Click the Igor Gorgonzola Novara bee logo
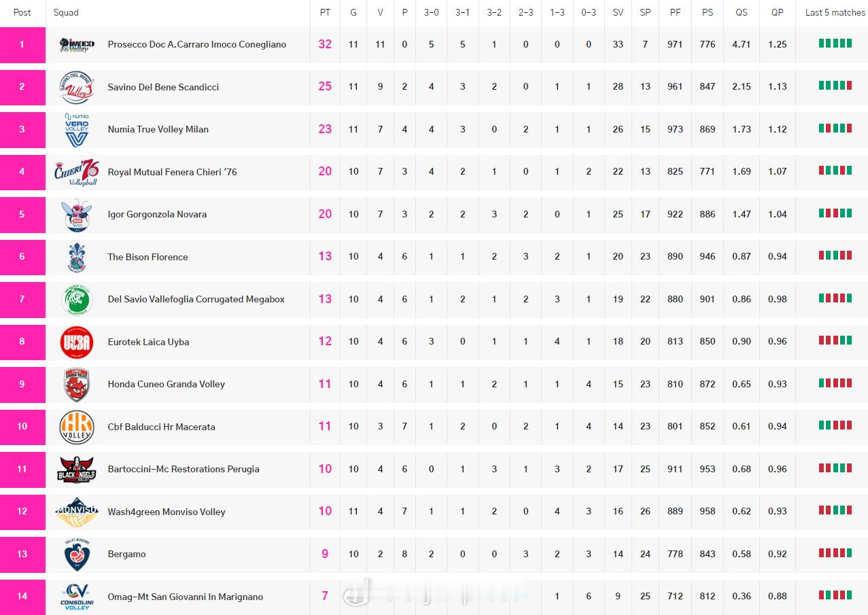 tap(77, 215)
